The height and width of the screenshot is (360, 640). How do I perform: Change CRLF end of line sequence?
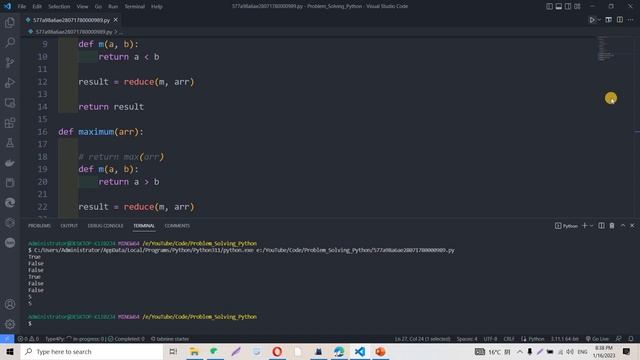click(509, 339)
